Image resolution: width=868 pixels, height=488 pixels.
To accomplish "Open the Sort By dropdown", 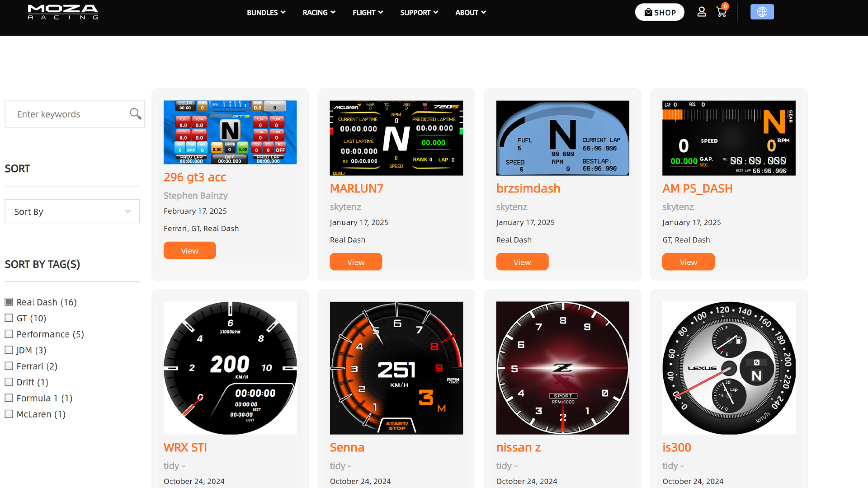I will pos(72,211).
